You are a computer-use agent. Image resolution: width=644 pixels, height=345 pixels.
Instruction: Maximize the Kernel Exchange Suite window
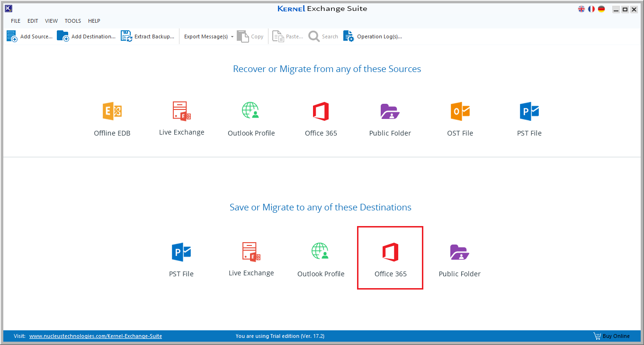tap(625, 9)
